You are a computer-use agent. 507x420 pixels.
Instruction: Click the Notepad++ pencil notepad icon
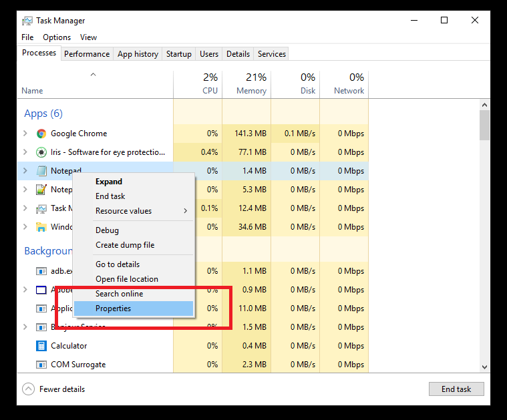click(x=41, y=190)
